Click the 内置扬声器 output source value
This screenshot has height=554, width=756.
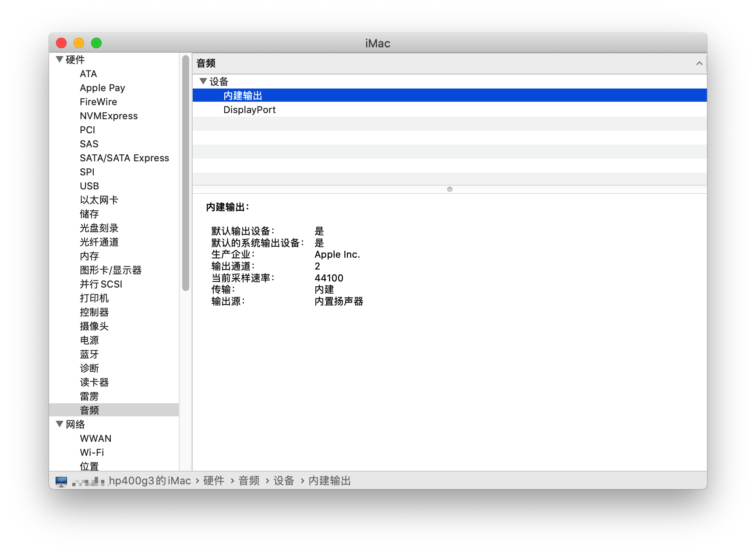point(339,301)
